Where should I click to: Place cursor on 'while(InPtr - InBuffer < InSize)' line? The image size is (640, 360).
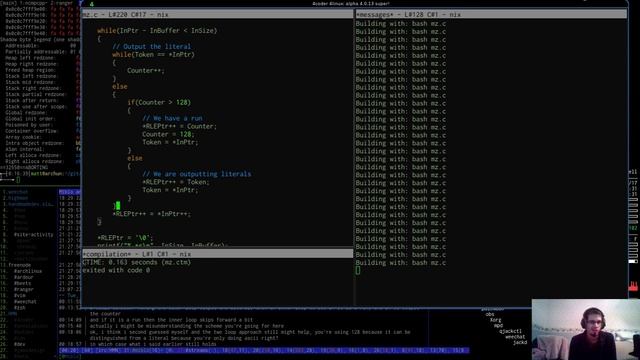coord(157,31)
